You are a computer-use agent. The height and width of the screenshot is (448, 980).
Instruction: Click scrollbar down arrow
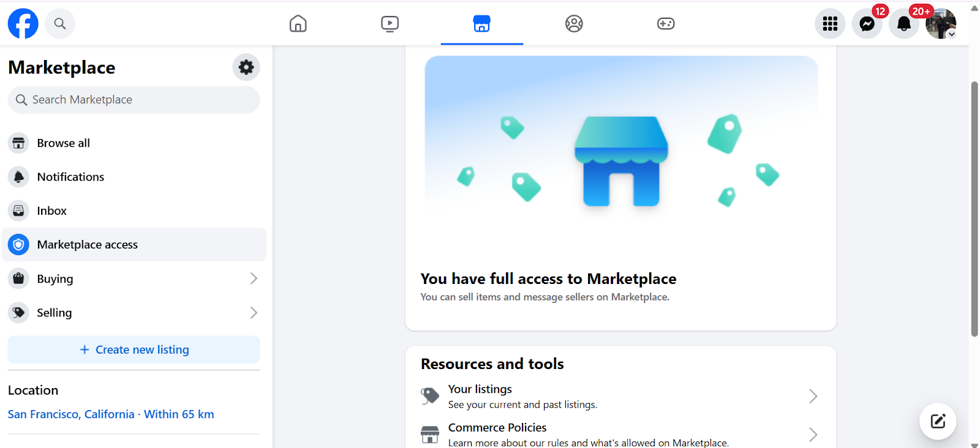[x=974, y=444]
